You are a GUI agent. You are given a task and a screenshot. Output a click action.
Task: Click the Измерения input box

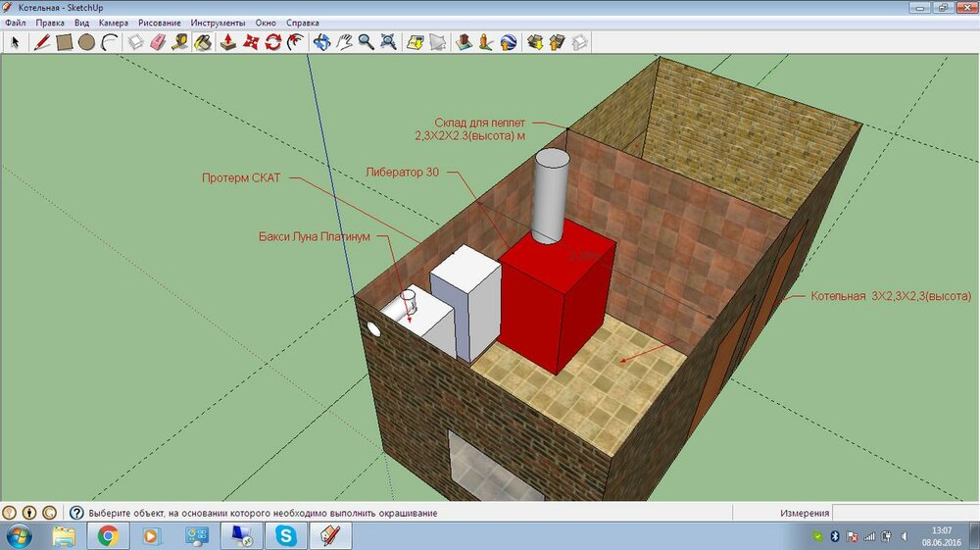pyautogui.click(x=904, y=513)
